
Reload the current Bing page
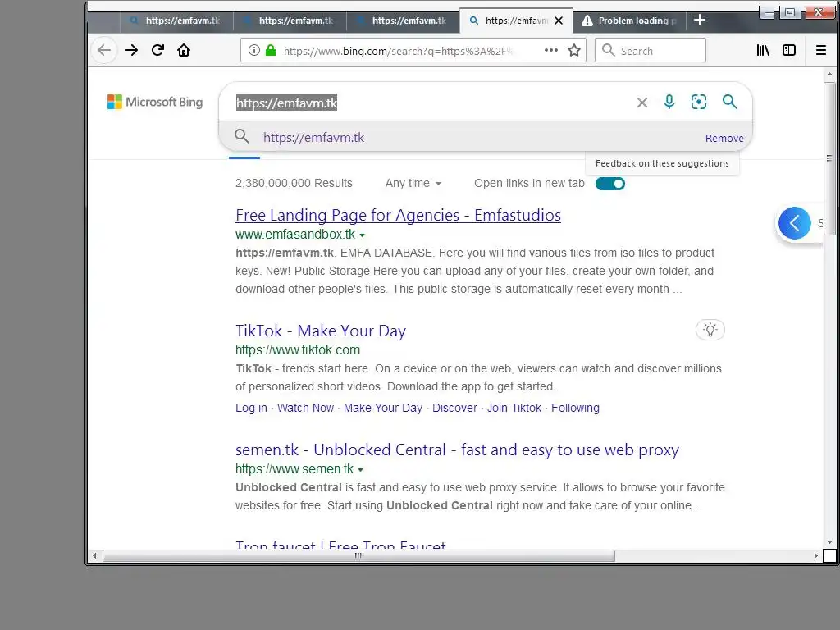pos(157,50)
